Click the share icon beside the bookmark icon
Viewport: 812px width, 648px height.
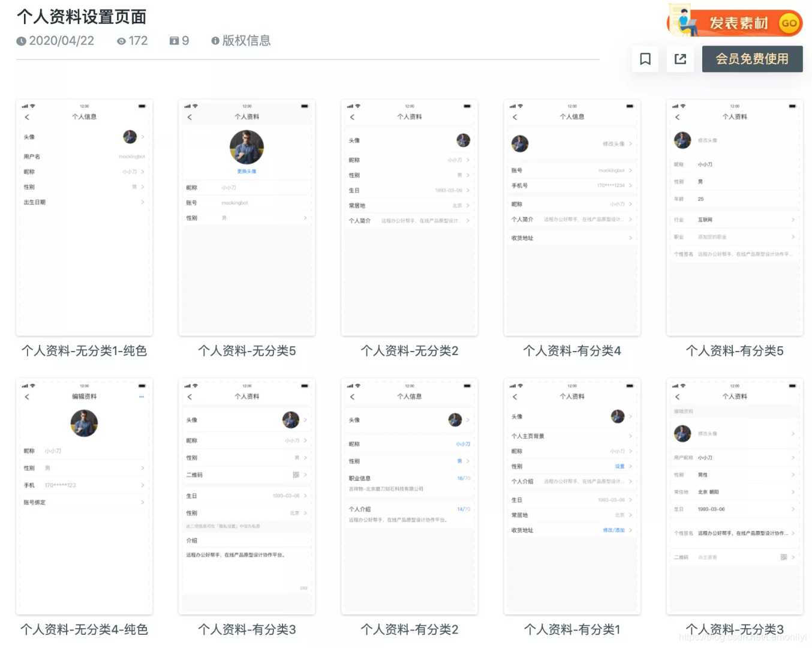click(680, 59)
